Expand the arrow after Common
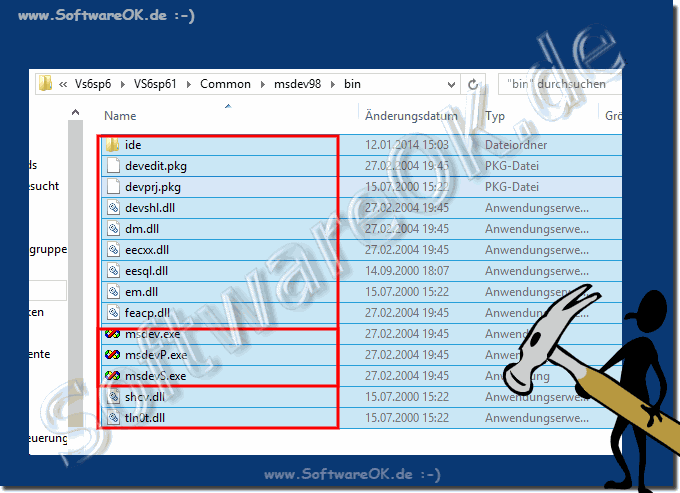 point(263,85)
